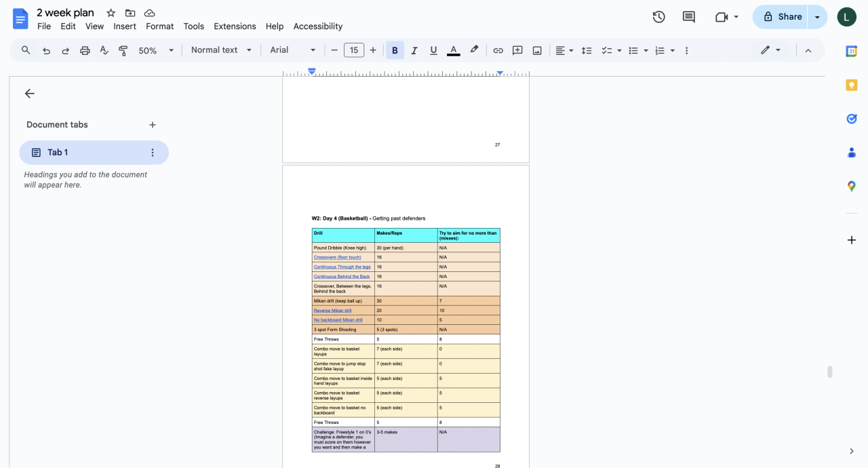The height and width of the screenshot is (468, 868).
Task: Click the add comment icon in toolbar
Action: (x=517, y=50)
